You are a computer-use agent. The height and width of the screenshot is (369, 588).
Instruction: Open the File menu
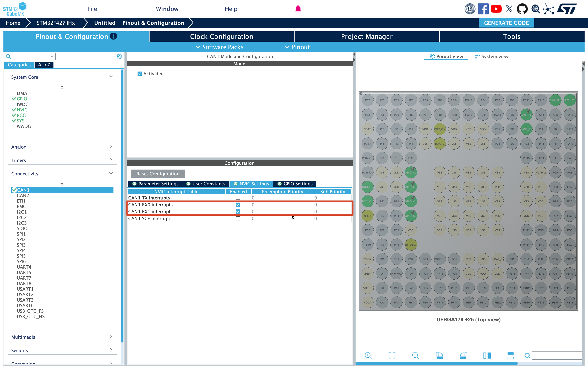pyautogui.click(x=92, y=9)
